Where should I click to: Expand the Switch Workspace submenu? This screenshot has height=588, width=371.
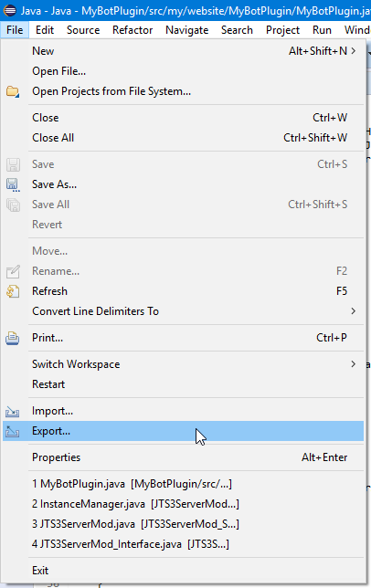pyautogui.click(x=354, y=364)
